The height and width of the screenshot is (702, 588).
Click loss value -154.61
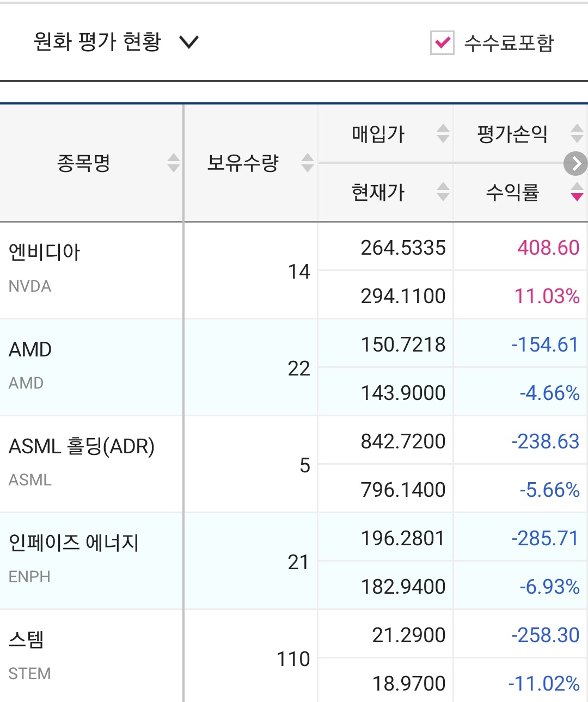point(545,344)
